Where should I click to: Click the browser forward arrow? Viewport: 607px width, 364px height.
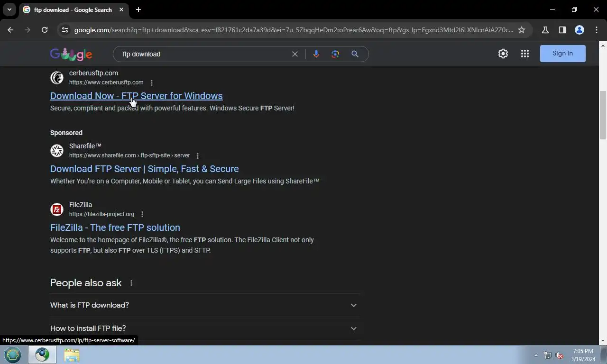pyautogui.click(x=28, y=30)
